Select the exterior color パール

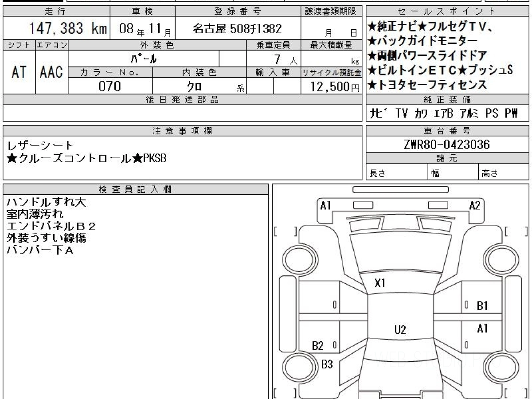point(144,59)
